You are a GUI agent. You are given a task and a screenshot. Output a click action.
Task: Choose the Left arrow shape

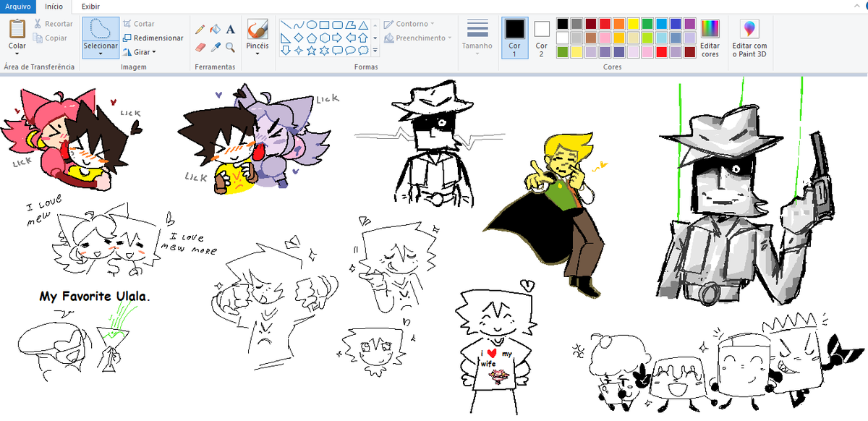pos(351,38)
